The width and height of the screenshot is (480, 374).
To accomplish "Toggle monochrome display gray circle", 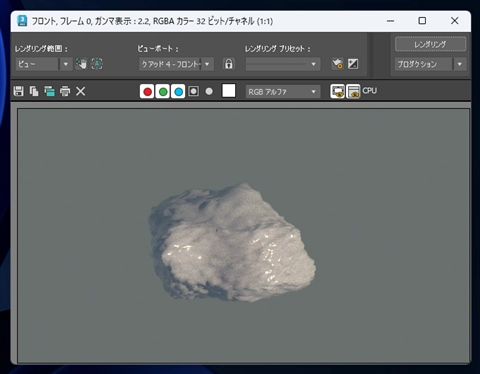I will (209, 91).
